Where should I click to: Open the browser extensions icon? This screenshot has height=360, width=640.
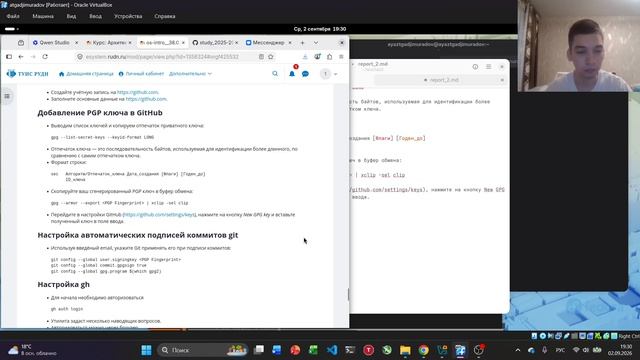pos(329,57)
